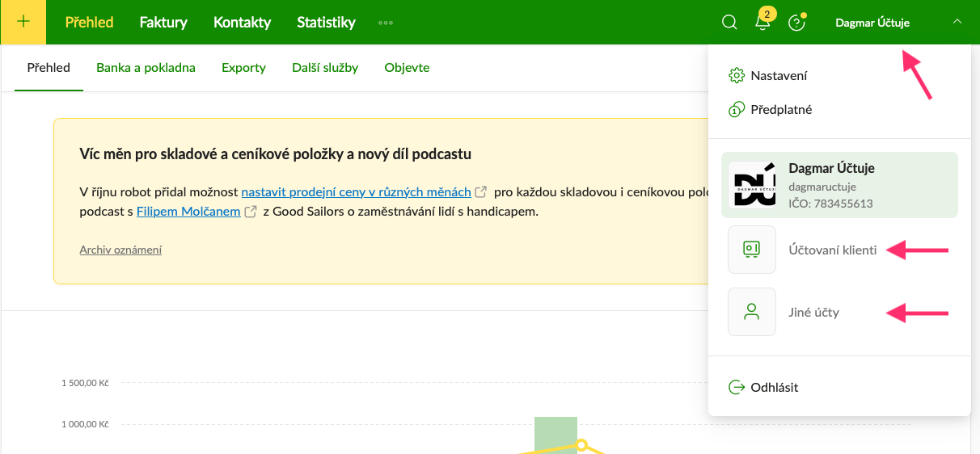Screen dimensions: 980x454
Task: Open Archiv oznámení link
Action: tap(120, 250)
